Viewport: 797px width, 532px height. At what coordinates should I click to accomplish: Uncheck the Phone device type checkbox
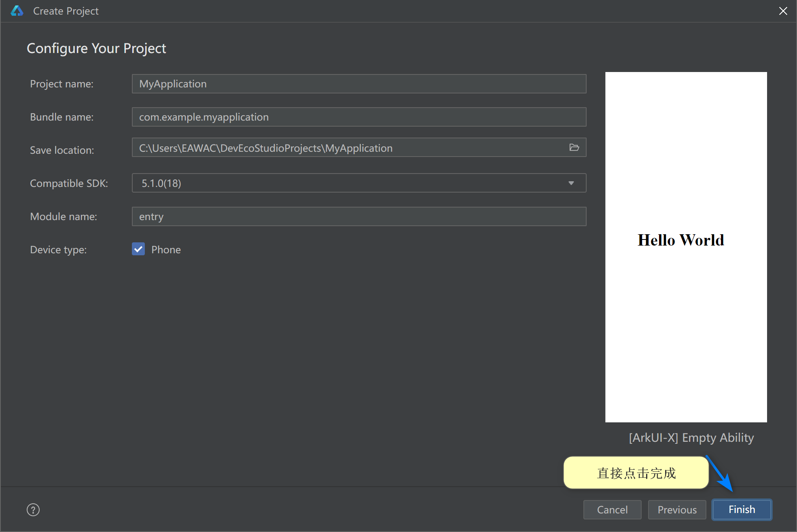pyautogui.click(x=138, y=249)
